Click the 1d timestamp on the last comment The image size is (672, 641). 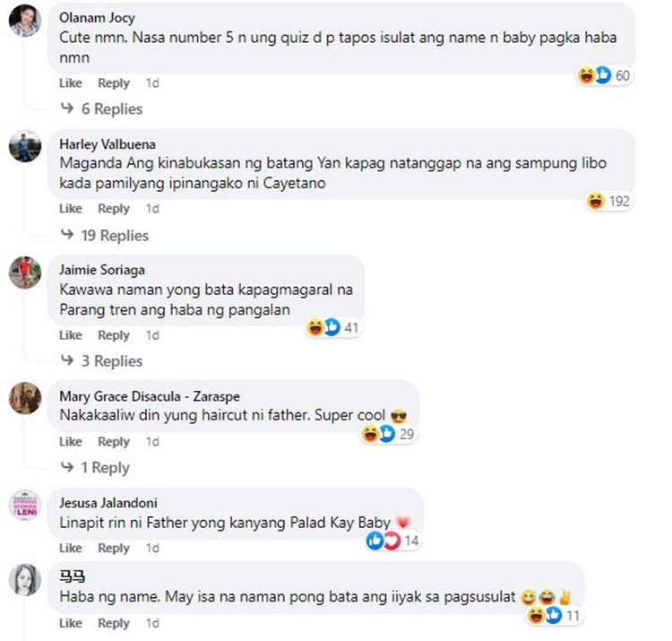click(x=152, y=623)
